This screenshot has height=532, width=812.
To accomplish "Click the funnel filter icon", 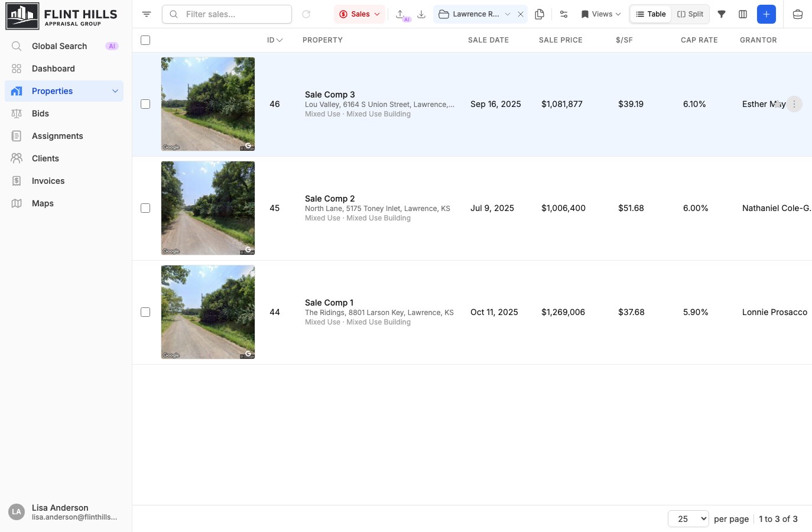I will pos(722,14).
